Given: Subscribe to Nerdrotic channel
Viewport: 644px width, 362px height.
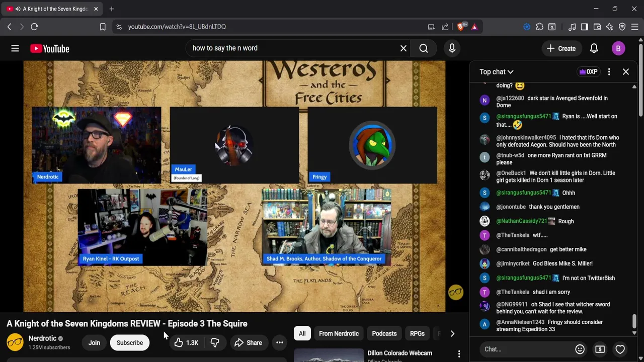Looking at the screenshot, I should coord(130,343).
